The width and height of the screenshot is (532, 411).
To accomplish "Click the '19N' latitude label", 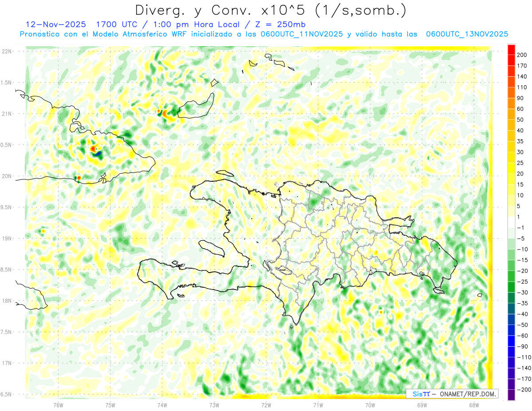I will pyautogui.click(x=7, y=239).
